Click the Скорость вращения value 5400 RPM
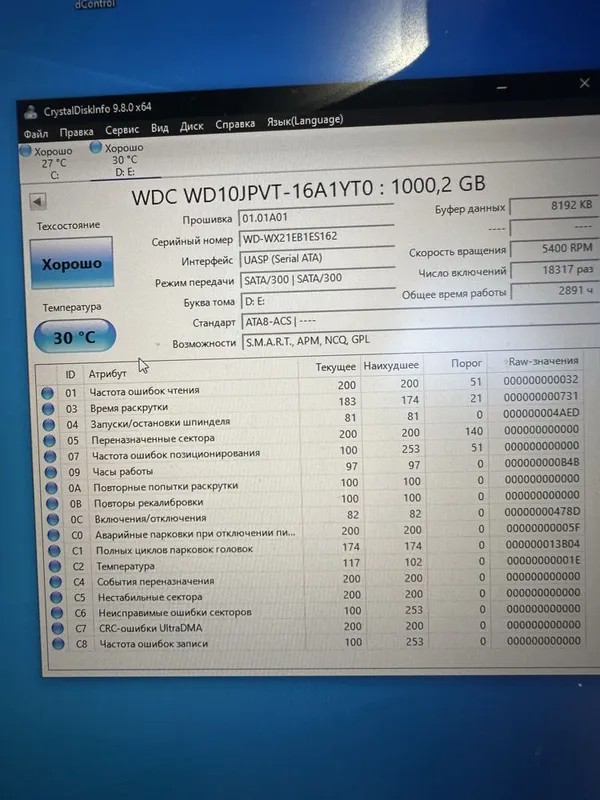The image size is (600, 800). 554,248
